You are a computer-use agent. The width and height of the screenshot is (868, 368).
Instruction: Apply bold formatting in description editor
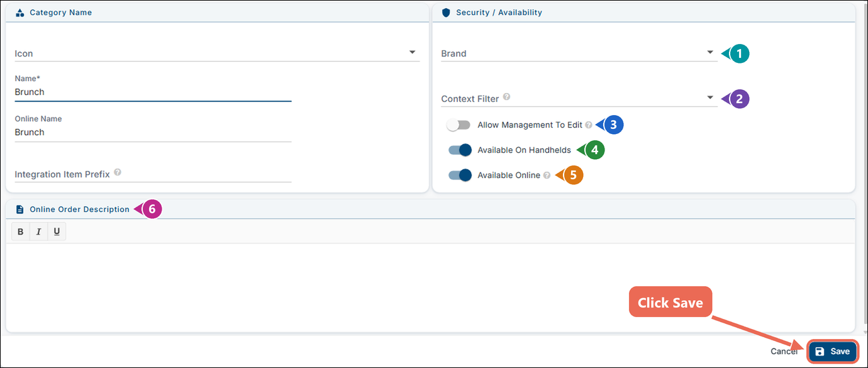(21, 232)
